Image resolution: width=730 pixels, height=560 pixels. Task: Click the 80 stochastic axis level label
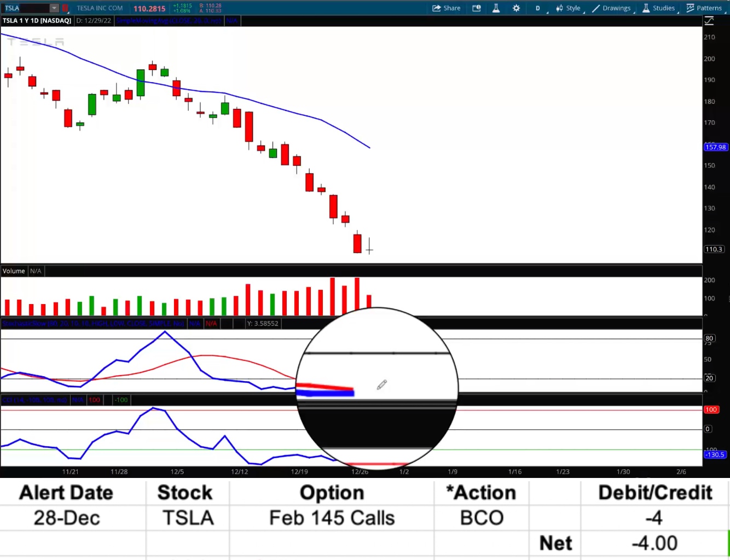(x=709, y=339)
